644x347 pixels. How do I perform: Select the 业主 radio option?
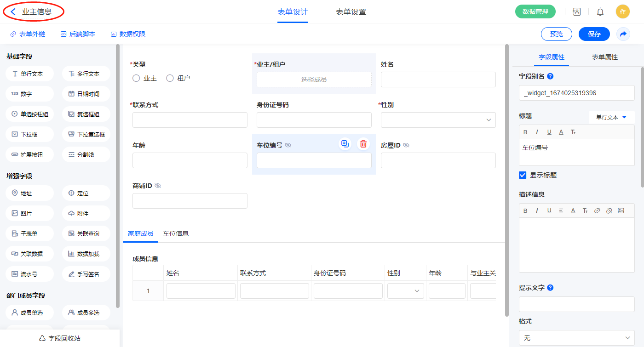tap(136, 79)
